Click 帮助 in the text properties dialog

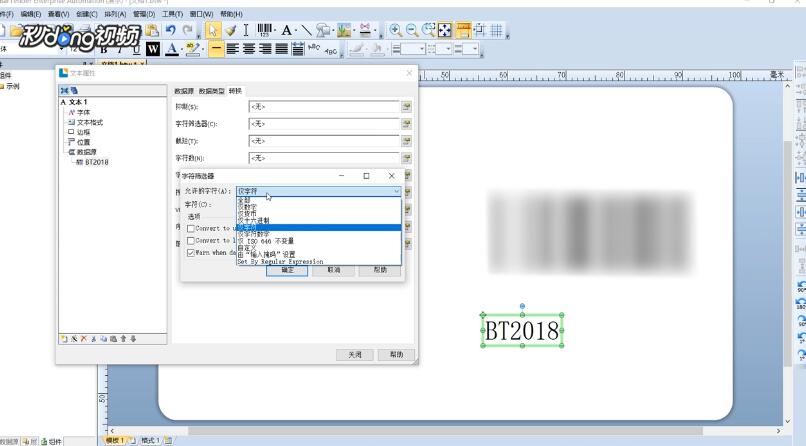(x=396, y=355)
